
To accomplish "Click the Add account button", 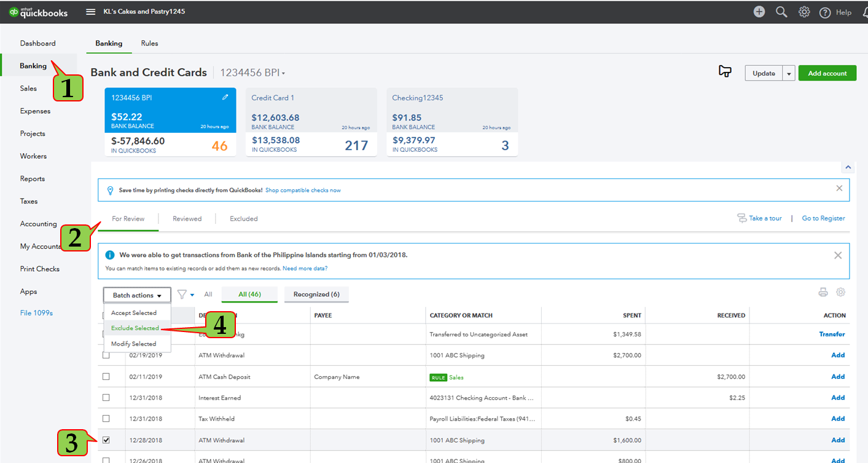I will [827, 74].
